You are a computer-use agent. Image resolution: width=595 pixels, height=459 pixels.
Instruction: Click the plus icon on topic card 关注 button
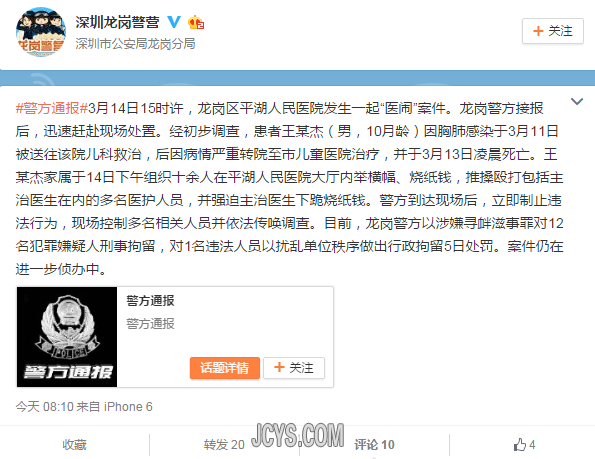(x=279, y=367)
